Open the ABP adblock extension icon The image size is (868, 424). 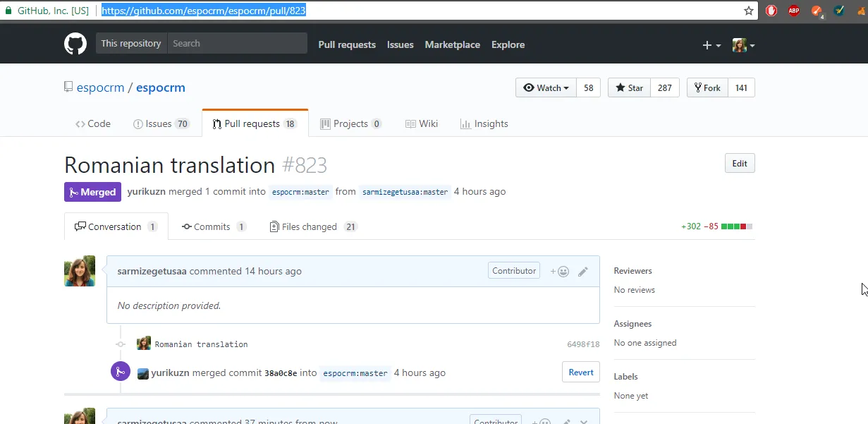coord(794,11)
